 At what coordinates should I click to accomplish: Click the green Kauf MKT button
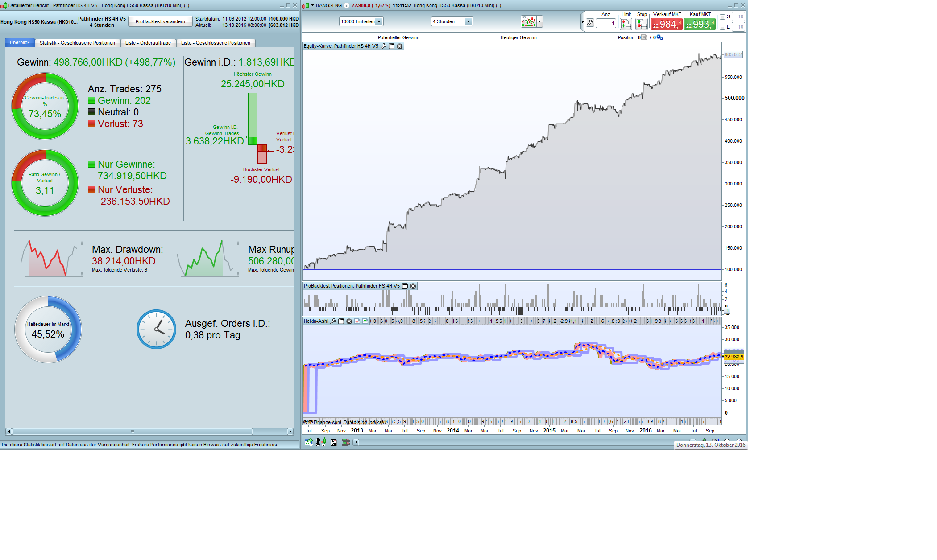click(700, 24)
